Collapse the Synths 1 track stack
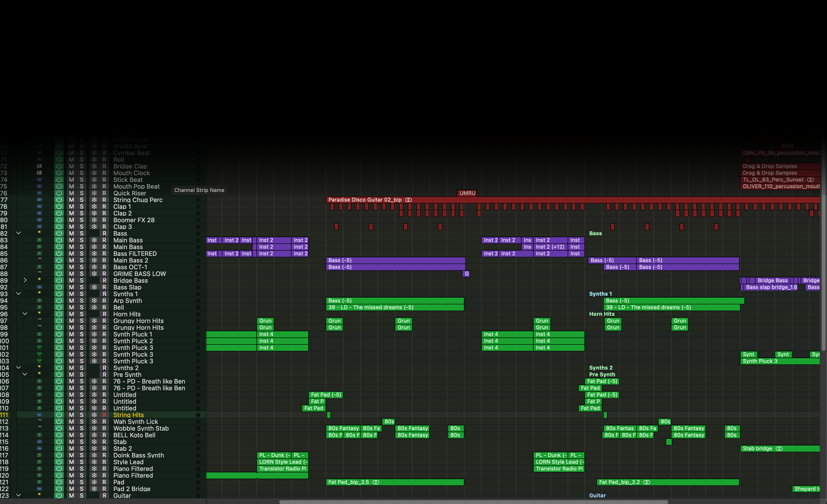 [19, 294]
